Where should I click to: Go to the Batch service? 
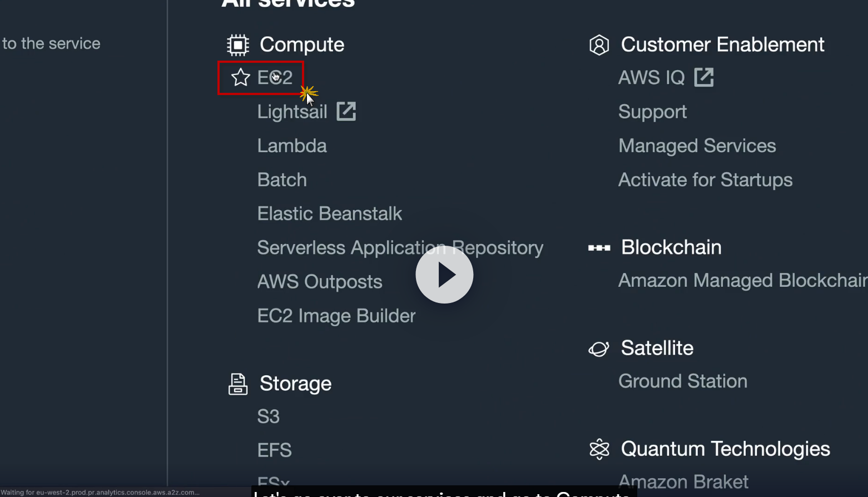point(282,180)
